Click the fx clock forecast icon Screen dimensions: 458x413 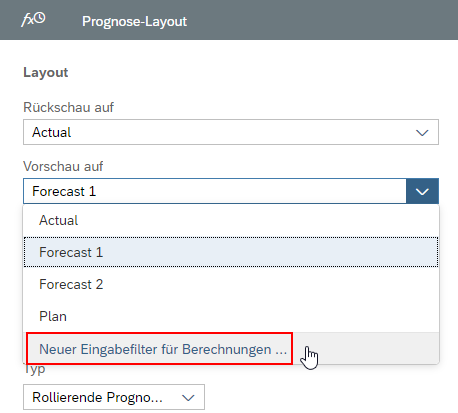33,20
